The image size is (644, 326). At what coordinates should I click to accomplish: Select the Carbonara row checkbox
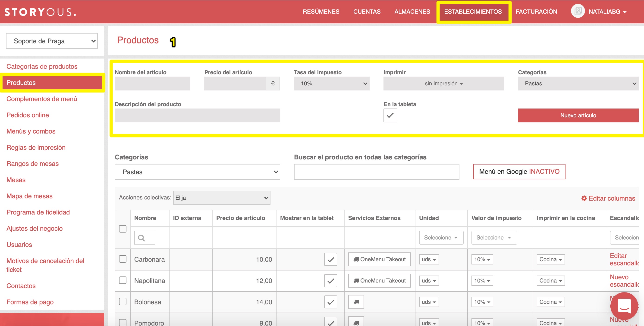coord(123,259)
